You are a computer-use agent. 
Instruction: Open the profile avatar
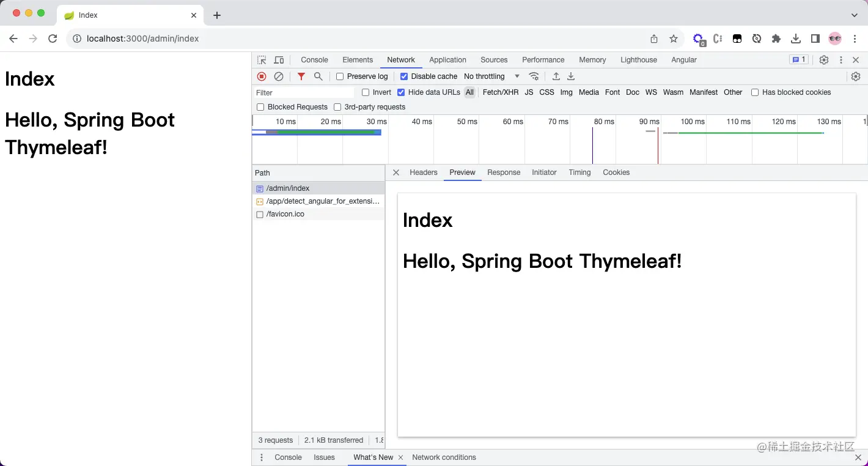[835, 39]
